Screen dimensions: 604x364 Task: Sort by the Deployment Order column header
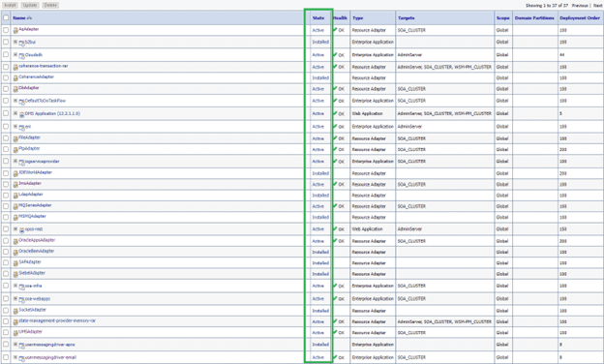pos(580,18)
